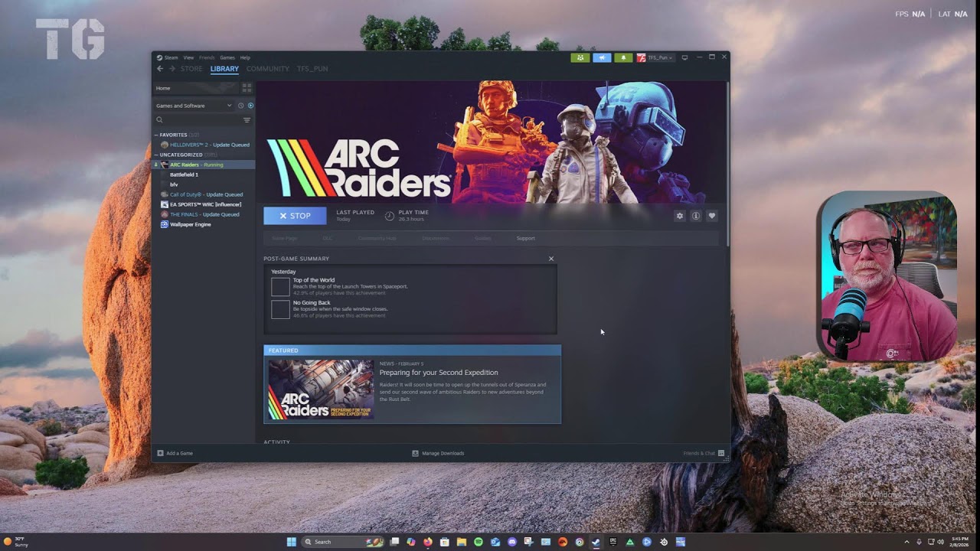Image resolution: width=980 pixels, height=551 pixels.
Task: Go back with the Steam back arrow
Action: 160,69
